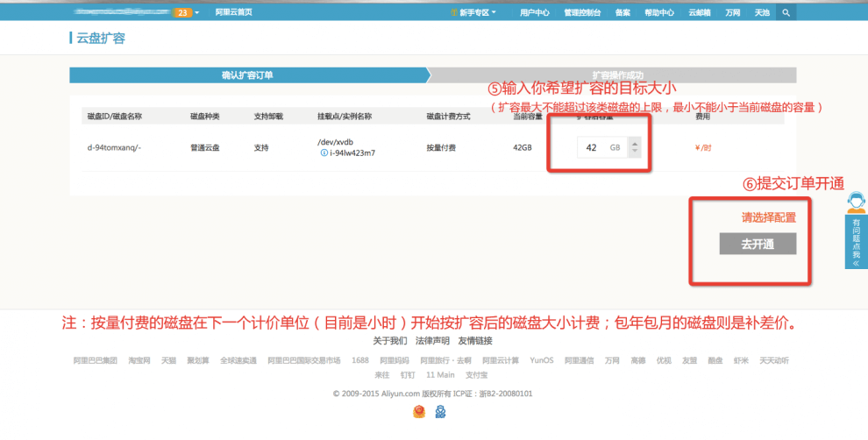
Task: Click the 阿里妈妈 footer link
Action: (395, 361)
